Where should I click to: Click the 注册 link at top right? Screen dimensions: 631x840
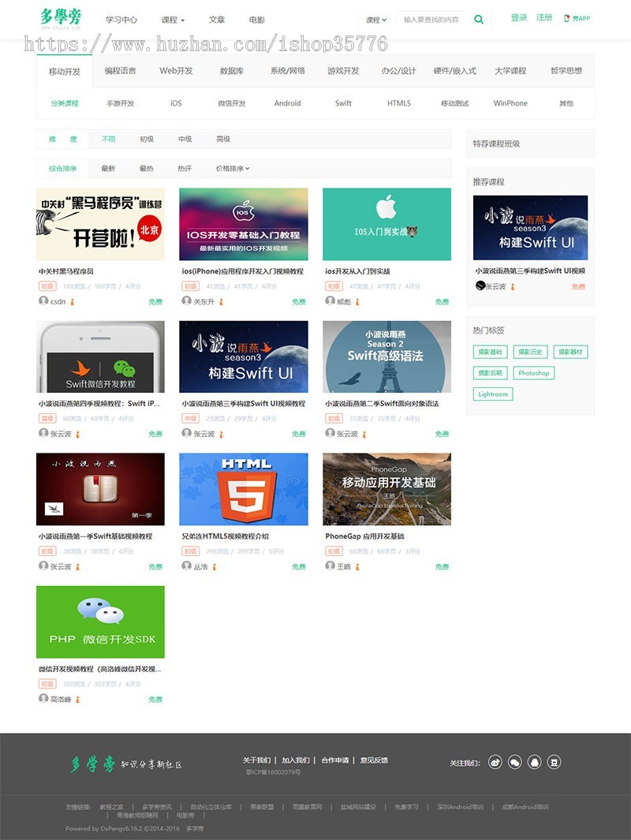pyautogui.click(x=544, y=17)
